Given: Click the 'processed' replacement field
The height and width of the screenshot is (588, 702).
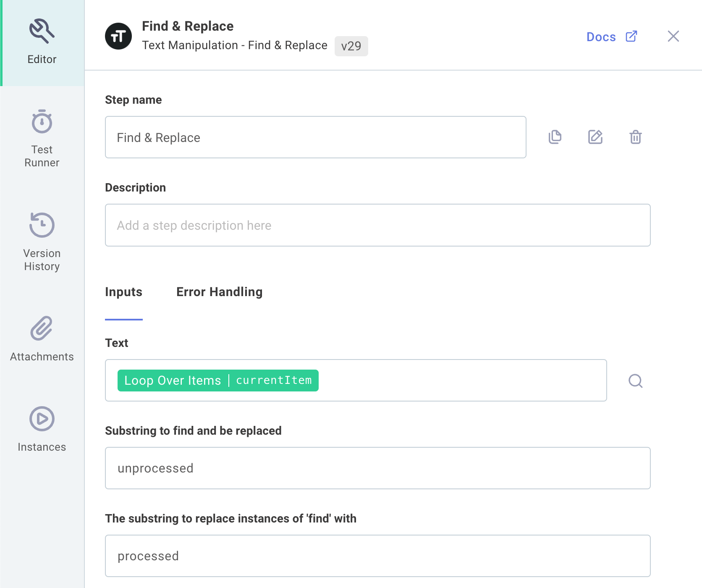Looking at the screenshot, I should [377, 556].
